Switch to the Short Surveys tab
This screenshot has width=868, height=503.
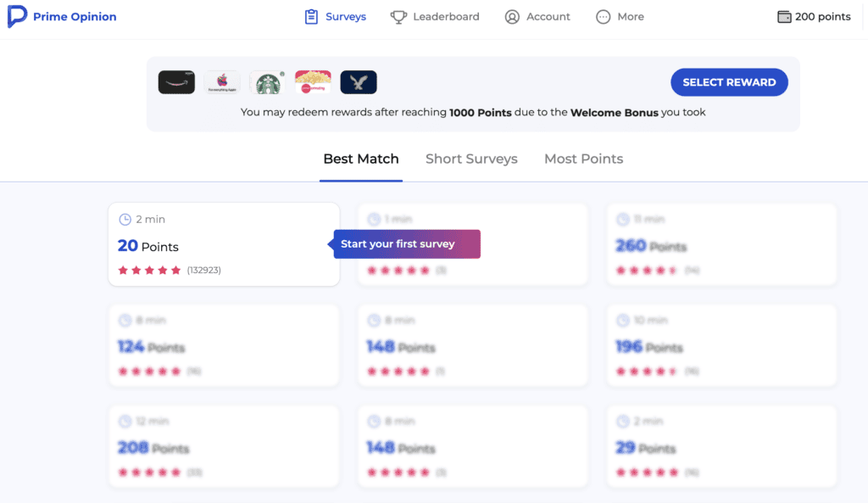point(471,159)
